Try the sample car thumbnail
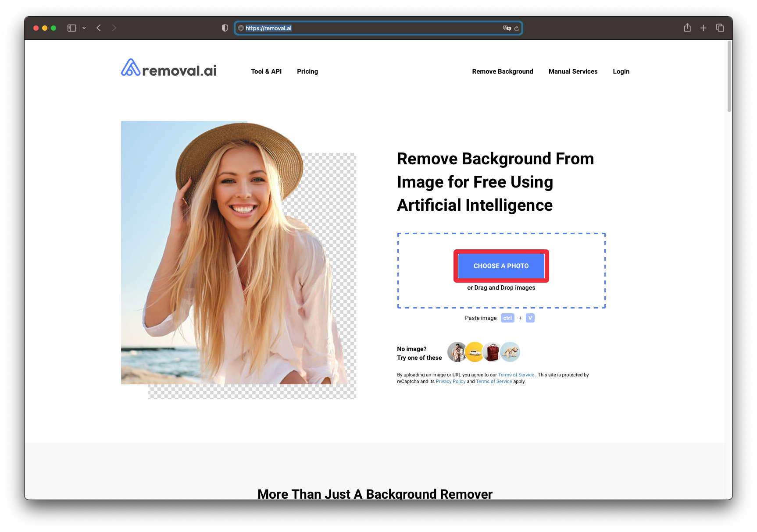Image resolution: width=757 pixels, height=532 pixels. pos(475,352)
